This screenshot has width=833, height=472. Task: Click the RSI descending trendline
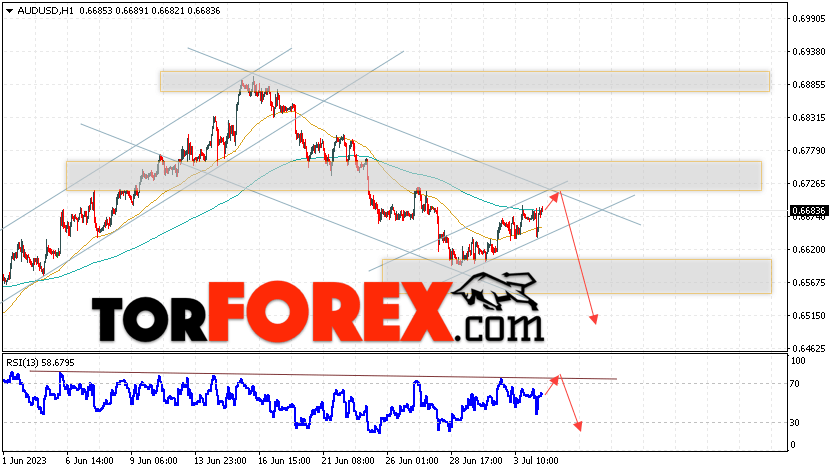click(323, 375)
